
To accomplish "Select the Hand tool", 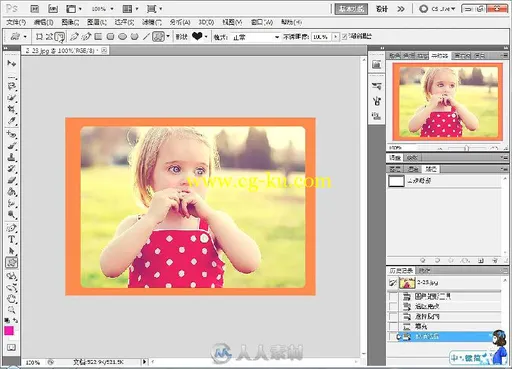I will tap(11, 299).
